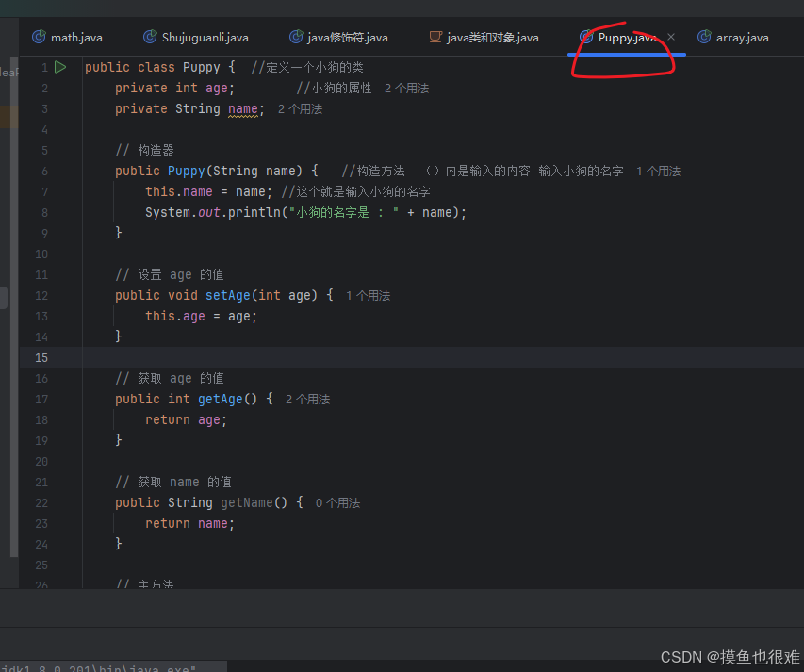The width and height of the screenshot is (804, 672).
Task: Click line number 6 in the gutter
Action: coord(44,172)
